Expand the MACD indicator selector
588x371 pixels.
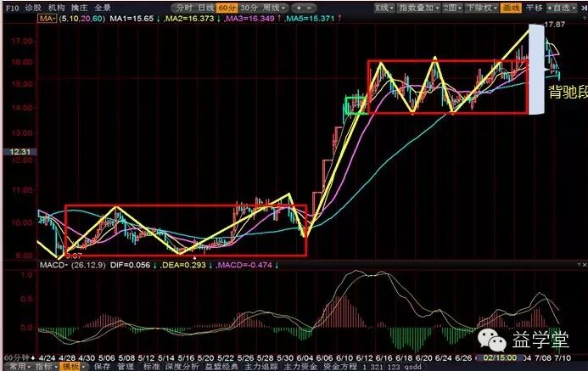tap(53, 265)
